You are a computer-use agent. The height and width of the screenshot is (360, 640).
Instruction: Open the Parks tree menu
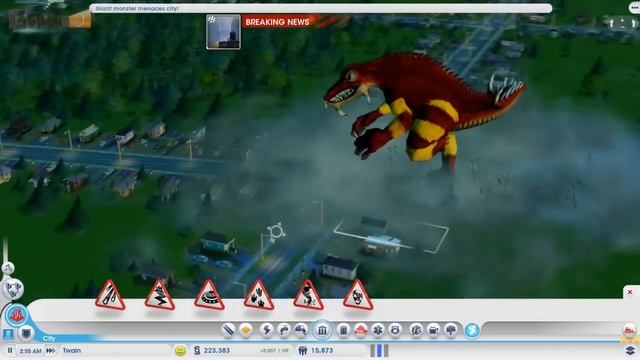pyautogui.click(x=451, y=330)
